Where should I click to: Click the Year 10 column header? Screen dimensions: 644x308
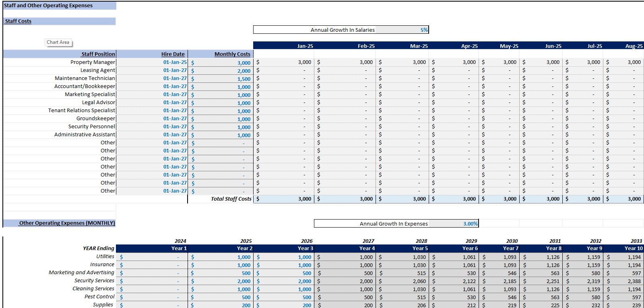634,248
